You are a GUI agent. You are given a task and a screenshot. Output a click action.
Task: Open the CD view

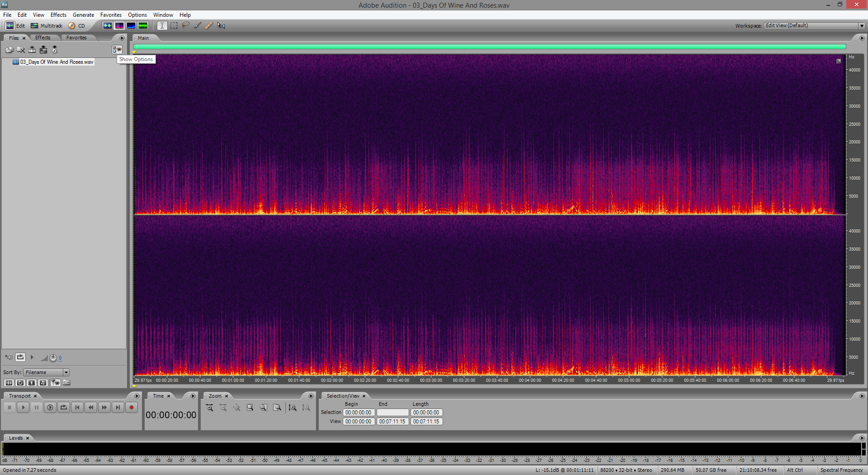coord(77,26)
